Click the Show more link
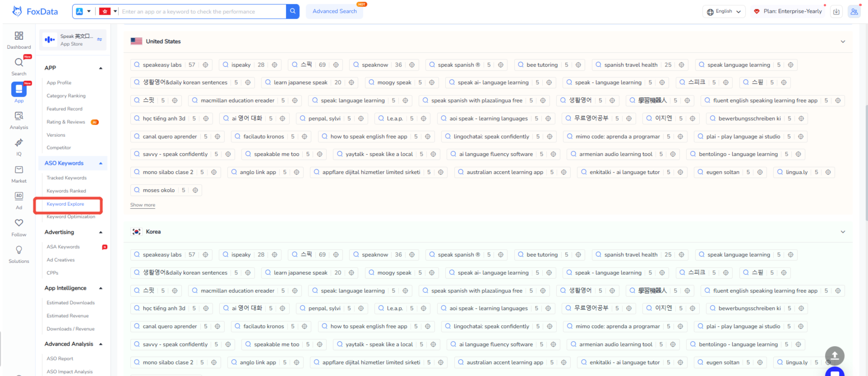 tap(143, 205)
